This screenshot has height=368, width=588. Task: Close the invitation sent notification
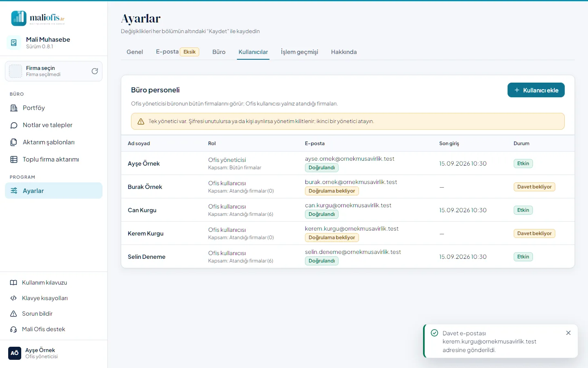(568, 333)
